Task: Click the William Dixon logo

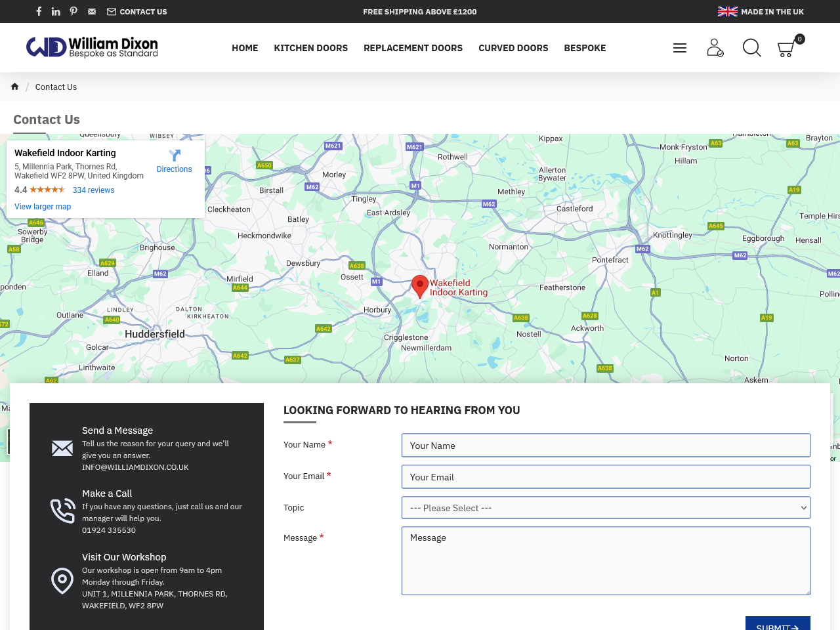Action: click(x=92, y=47)
